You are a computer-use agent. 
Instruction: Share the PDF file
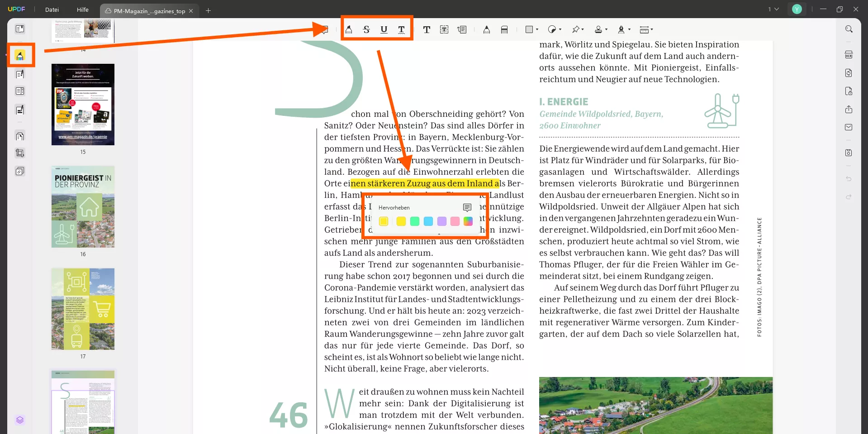(x=849, y=110)
